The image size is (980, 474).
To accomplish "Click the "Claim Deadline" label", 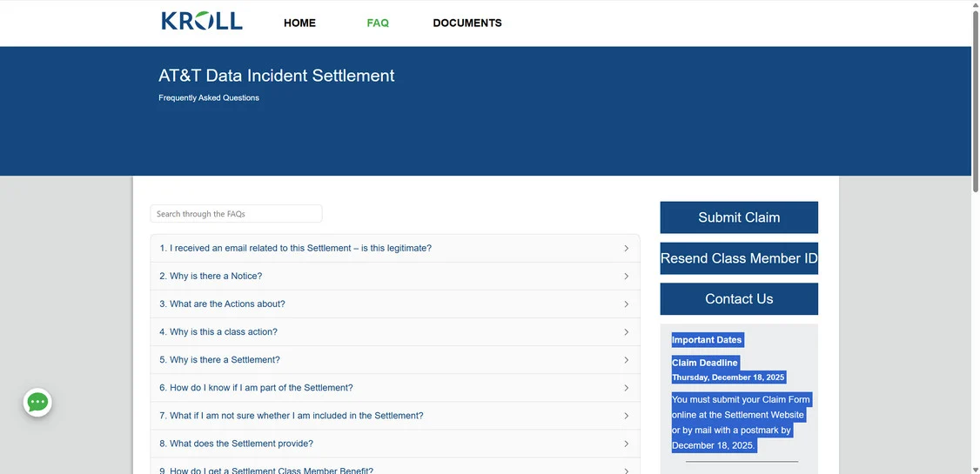I will [x=705, y=363].
